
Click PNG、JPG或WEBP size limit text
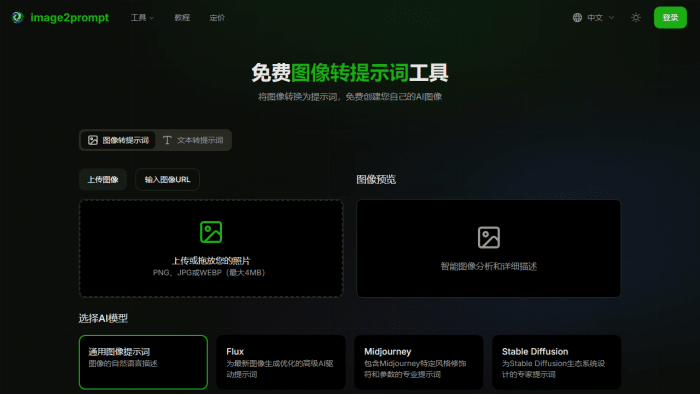pos(209,273)
